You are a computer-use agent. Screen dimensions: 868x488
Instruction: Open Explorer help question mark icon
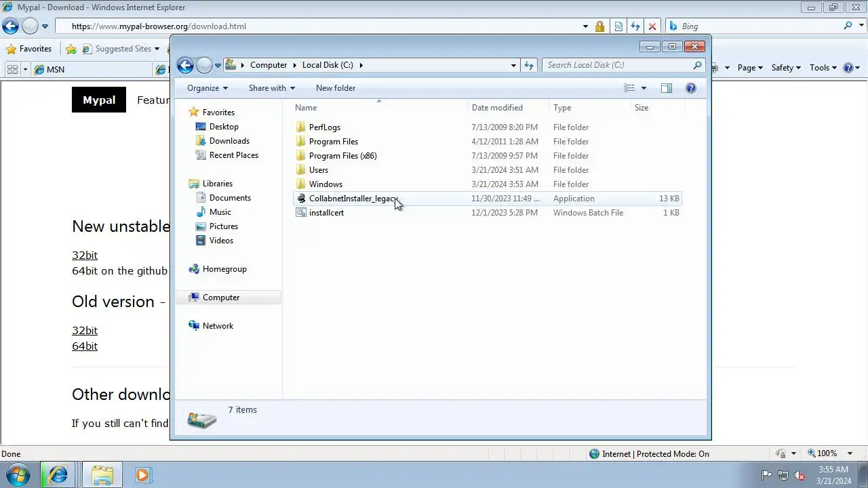(691, 88)
